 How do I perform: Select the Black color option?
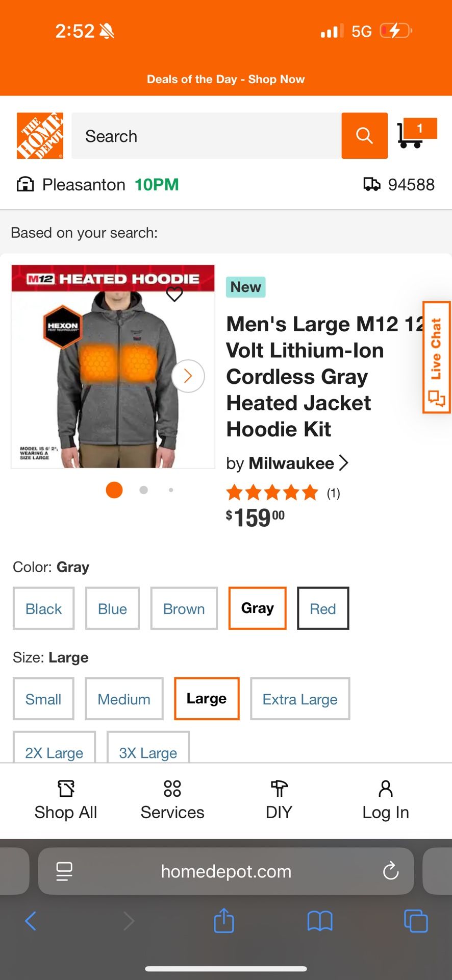point(44,608)
